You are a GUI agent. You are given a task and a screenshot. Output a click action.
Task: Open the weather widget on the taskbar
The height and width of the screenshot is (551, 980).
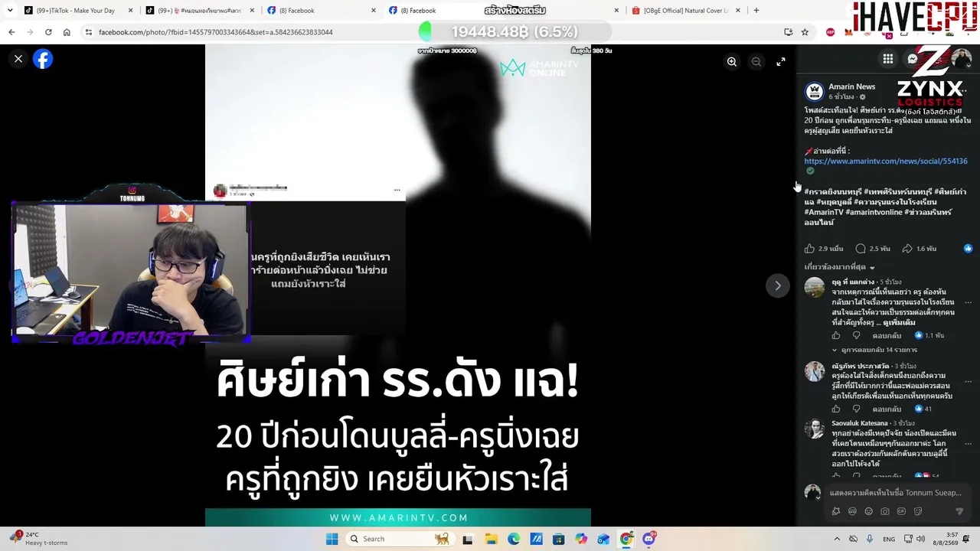pyautogui.click(x=38, y=539)
